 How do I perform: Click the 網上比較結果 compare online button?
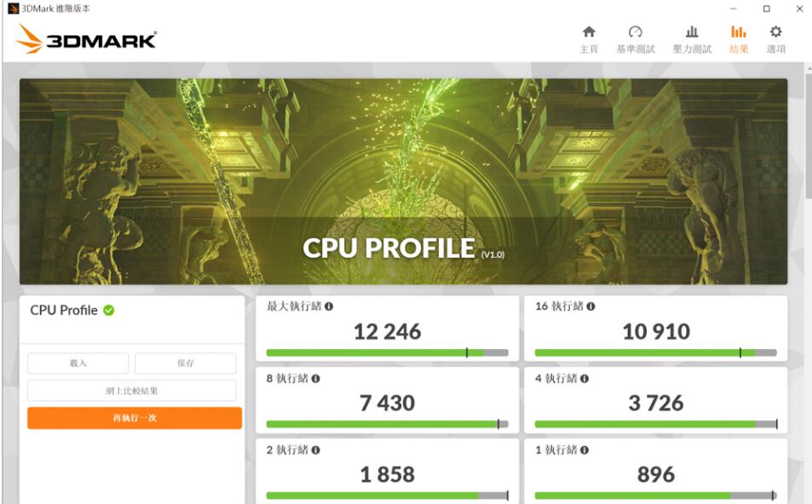click(133, 390)
